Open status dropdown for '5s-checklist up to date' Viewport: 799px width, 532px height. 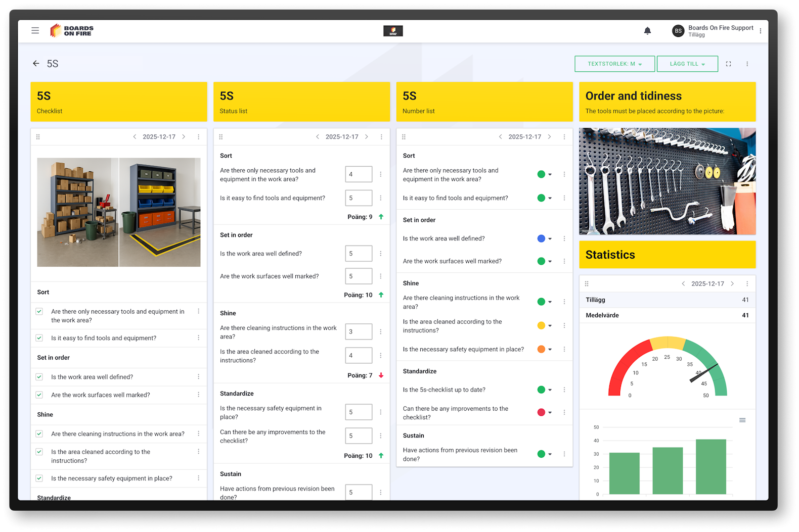click(x=550, y=390)
